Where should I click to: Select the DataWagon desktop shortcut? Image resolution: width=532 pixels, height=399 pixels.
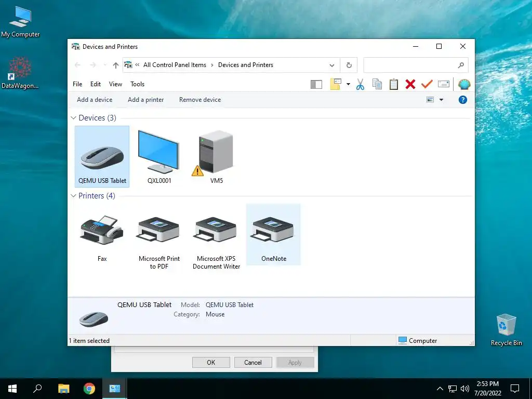20,73
